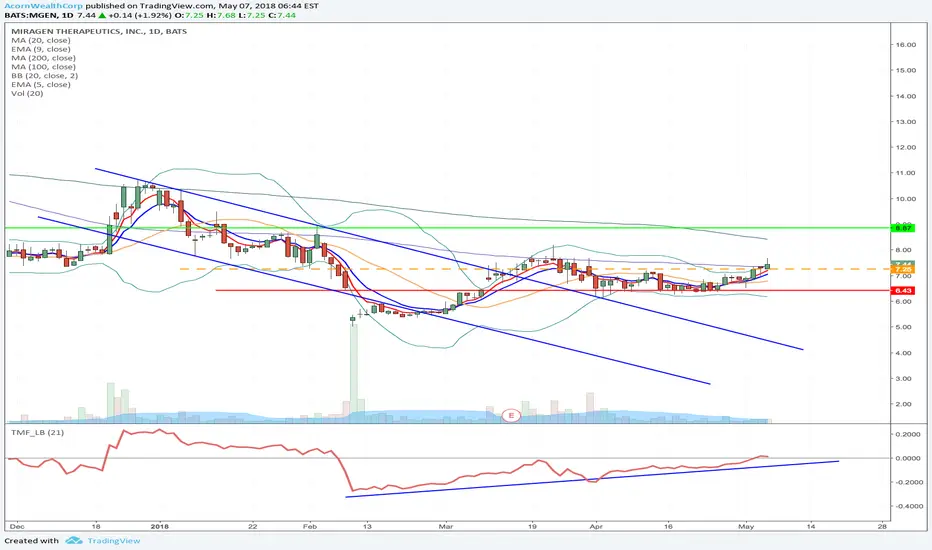Image resolution: width=932 pixels, height=550 pixels.
Task: Click the earnings E marker on the chart
Action: point(511,415)
